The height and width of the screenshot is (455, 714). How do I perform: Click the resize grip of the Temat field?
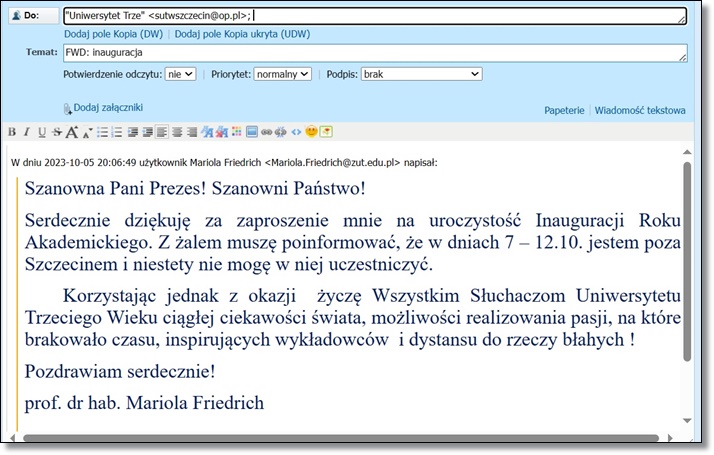point(682,57)
